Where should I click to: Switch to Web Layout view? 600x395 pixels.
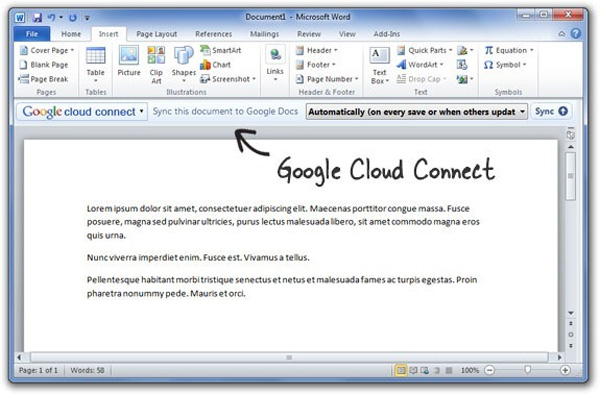(425, 370)
